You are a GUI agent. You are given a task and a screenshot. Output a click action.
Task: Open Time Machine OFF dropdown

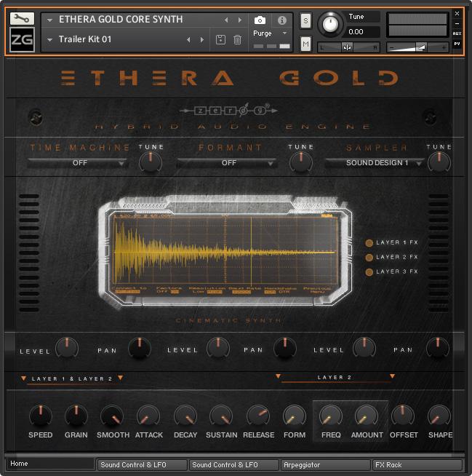(x=77, y=163)
